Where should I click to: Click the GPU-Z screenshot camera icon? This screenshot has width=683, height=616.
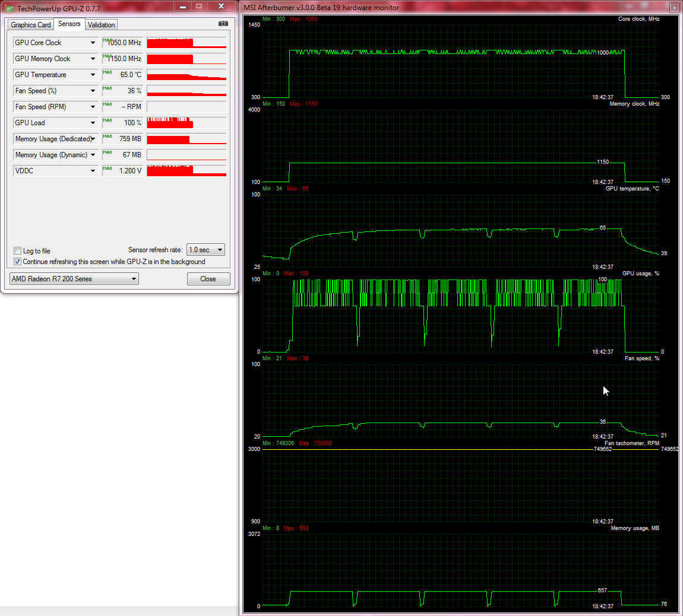point(223,24)
